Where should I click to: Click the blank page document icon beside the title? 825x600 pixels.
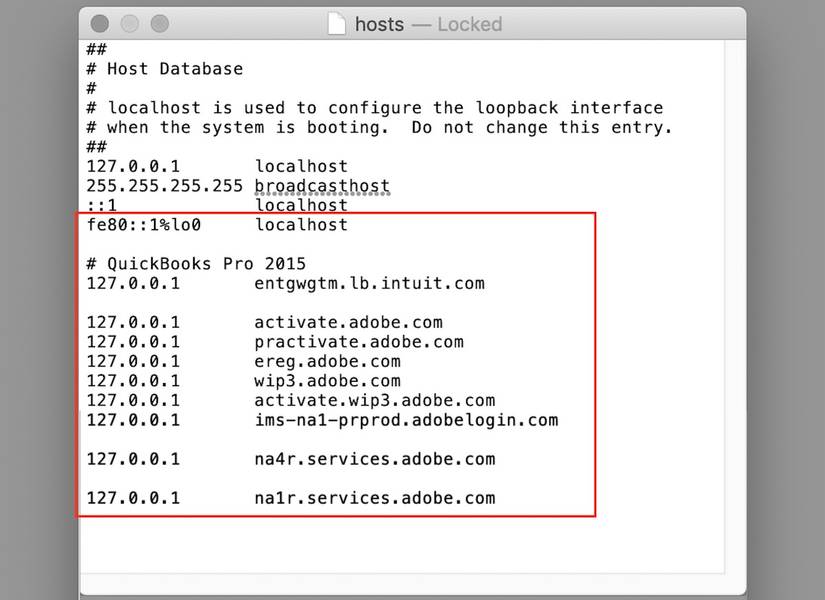click(x=338, y=24)
